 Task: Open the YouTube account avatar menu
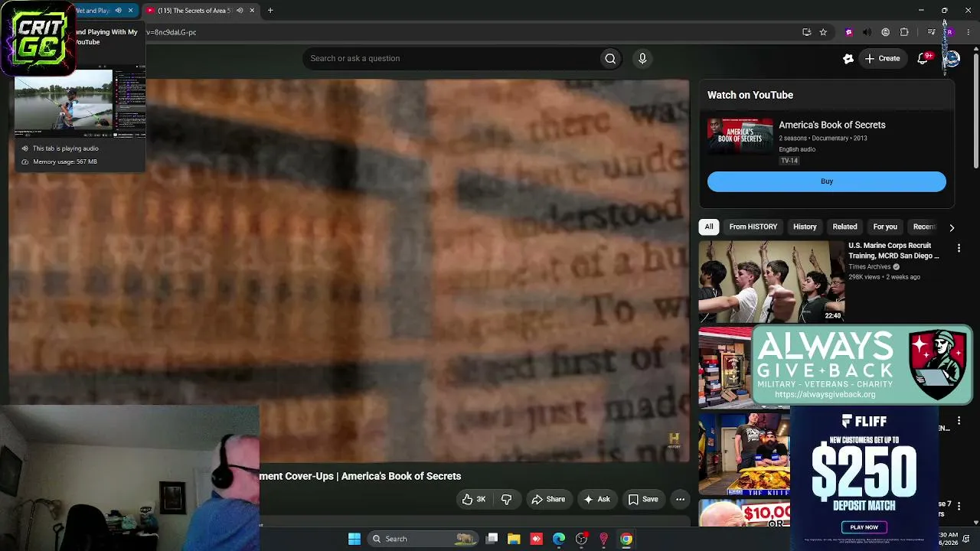tap(952, 58)
